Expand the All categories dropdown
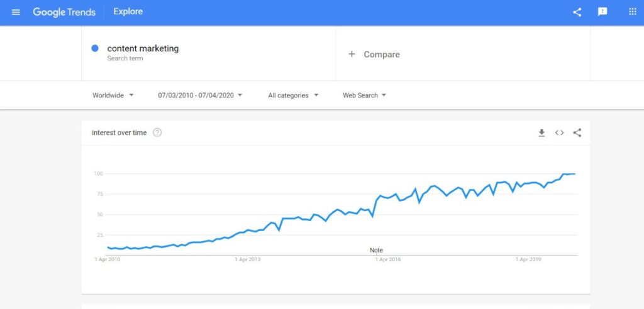The height and width of the screenshot is (309, 644). click(293, 95)
